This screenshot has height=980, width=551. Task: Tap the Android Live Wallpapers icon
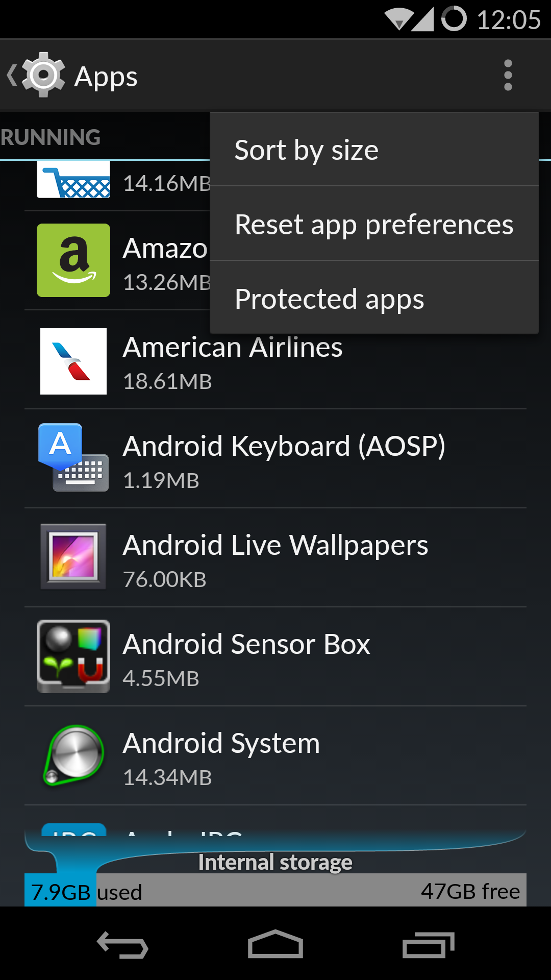point(73,557)
